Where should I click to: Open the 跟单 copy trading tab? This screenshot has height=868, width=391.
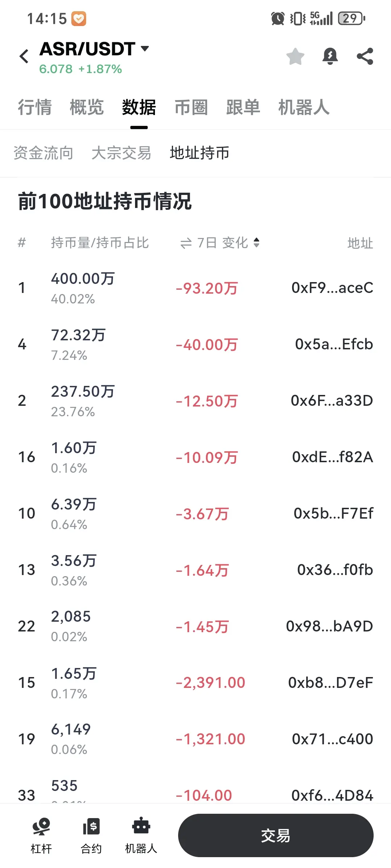[x=243, y=107]
